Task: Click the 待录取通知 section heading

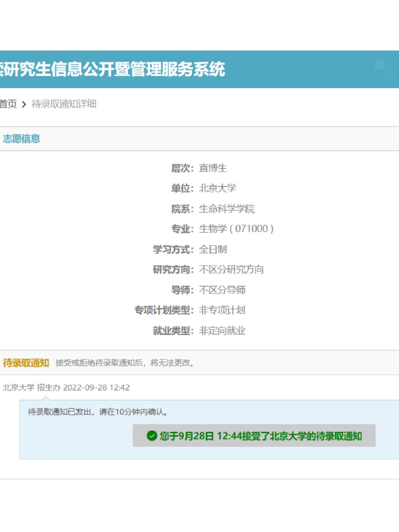Action: pyautogui.click(x=26, y=363)
